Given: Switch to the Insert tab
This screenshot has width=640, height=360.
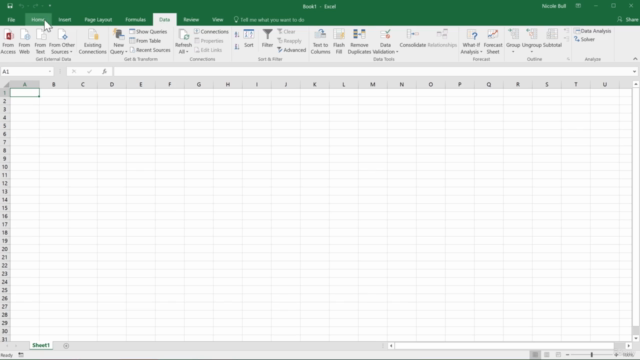Looking at the screenshot, I should tap(64, 20).
